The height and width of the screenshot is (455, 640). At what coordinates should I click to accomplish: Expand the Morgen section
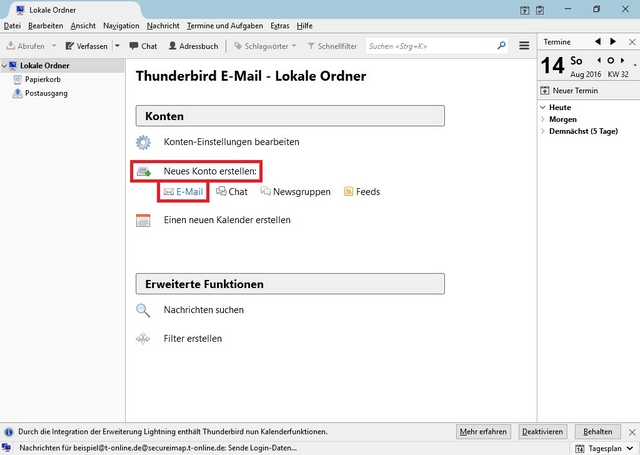point(543,119)
